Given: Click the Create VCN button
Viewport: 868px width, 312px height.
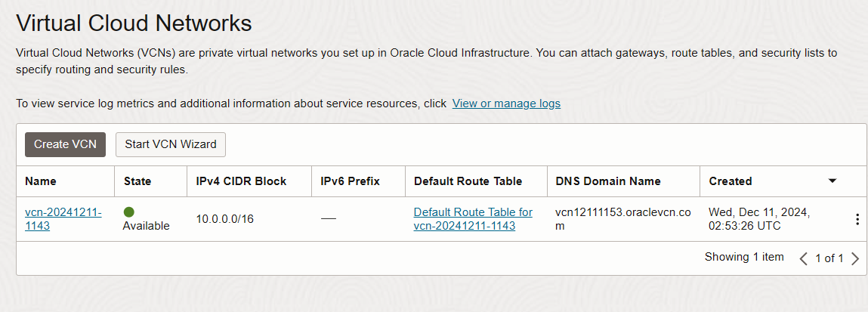Looking at the screenshot, I should pos(65,144).
